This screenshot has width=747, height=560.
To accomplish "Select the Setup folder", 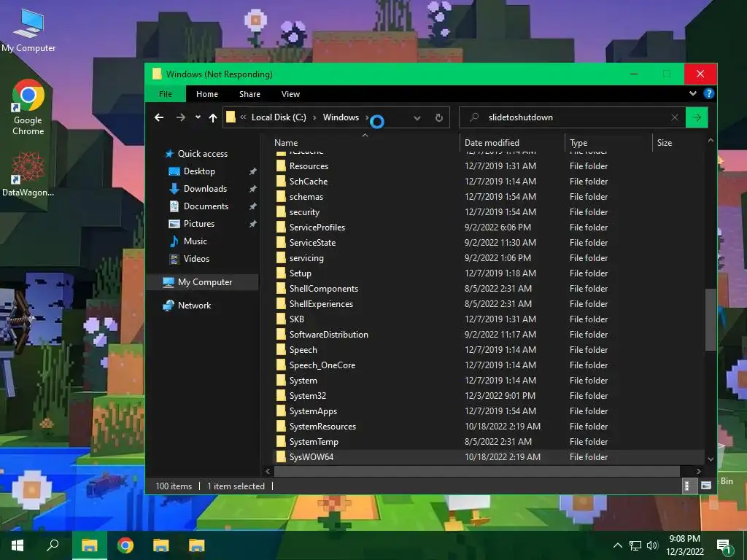I will point(300,273).
